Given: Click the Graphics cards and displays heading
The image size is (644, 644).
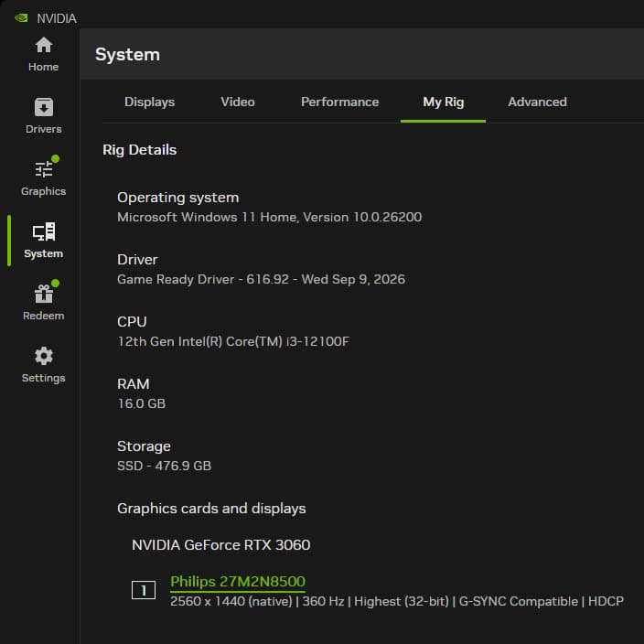Looking at the screenshot, I should 211,509.
